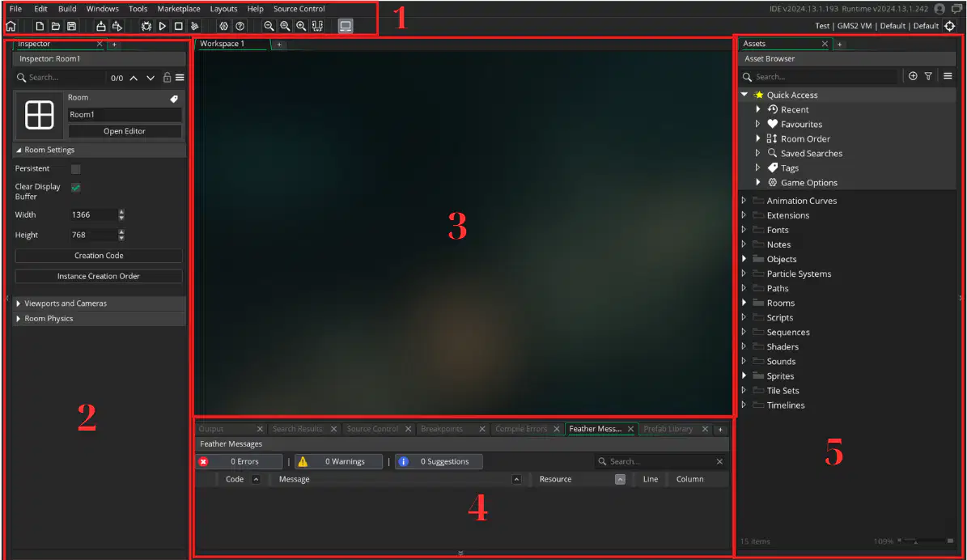Open the Help question mark icon
The width and height of the screenshot is (967, 560).
point(240,26)
